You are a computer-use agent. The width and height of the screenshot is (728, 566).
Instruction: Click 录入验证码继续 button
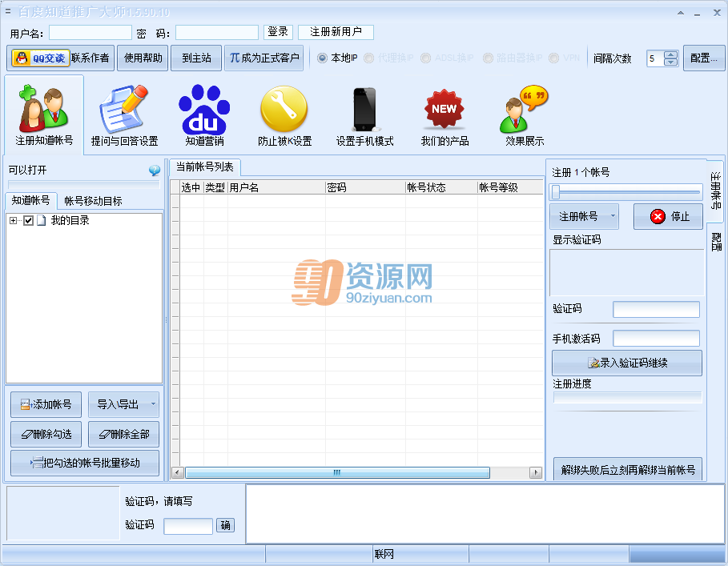pos(627,363)
